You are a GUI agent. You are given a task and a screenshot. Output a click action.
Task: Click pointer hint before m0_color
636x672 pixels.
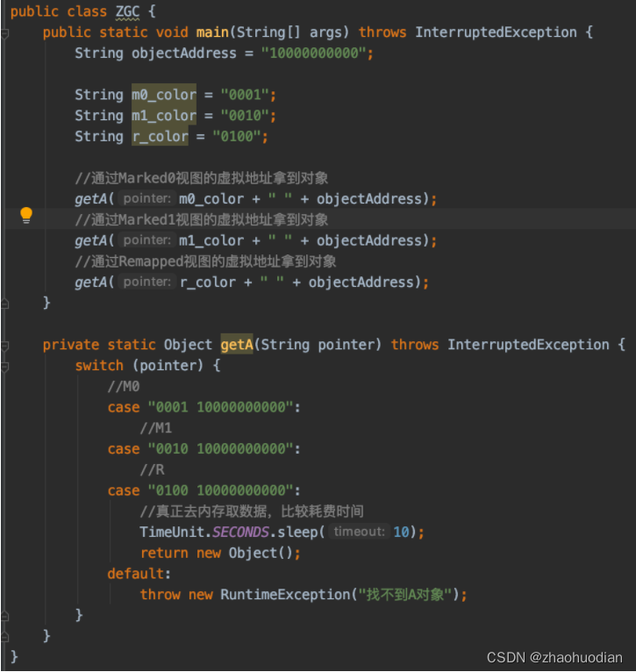coord(147,198)
